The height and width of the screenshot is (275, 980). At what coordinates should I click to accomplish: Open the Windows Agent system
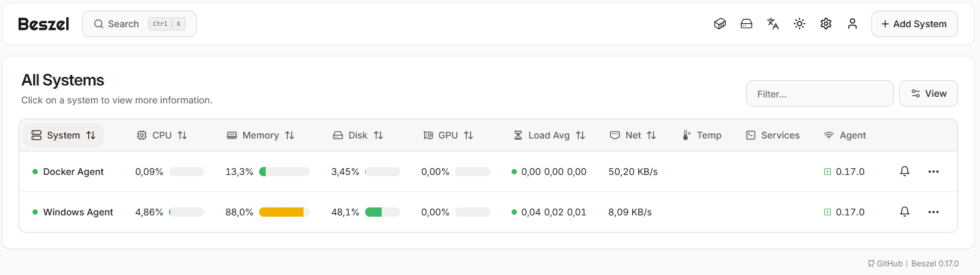click(x=78, y=212)
